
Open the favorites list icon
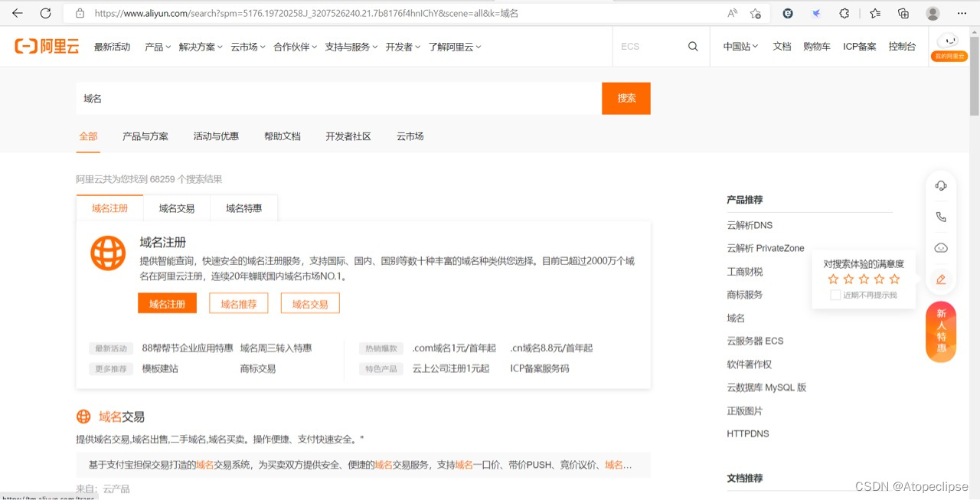[x=875, y=13]
